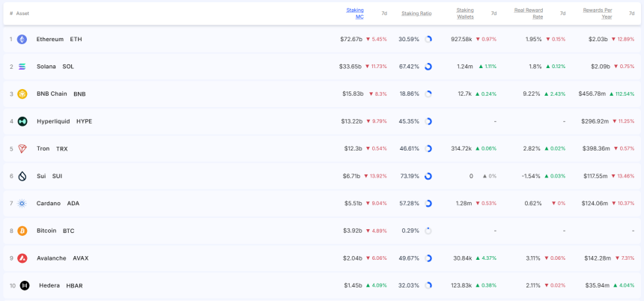Click Bitcoin's 0.29% staking ratio value

[x=410, y=231]
